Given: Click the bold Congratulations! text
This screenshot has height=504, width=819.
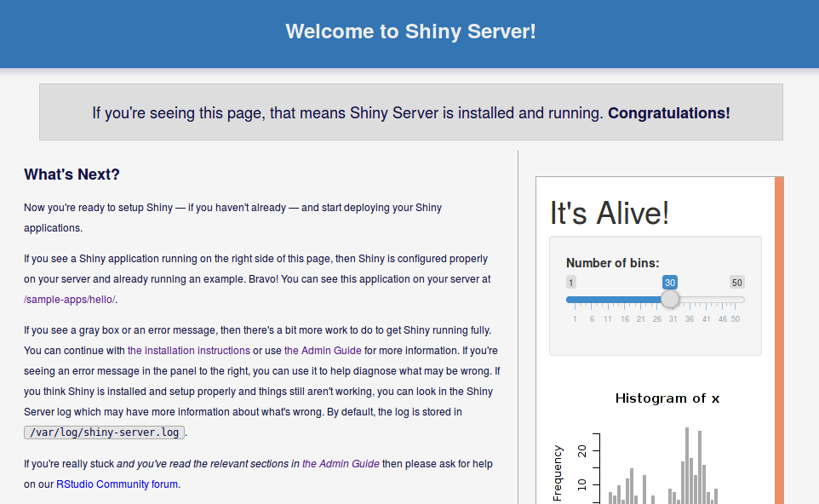Looking at the screenshot, I should coord(669,113).
